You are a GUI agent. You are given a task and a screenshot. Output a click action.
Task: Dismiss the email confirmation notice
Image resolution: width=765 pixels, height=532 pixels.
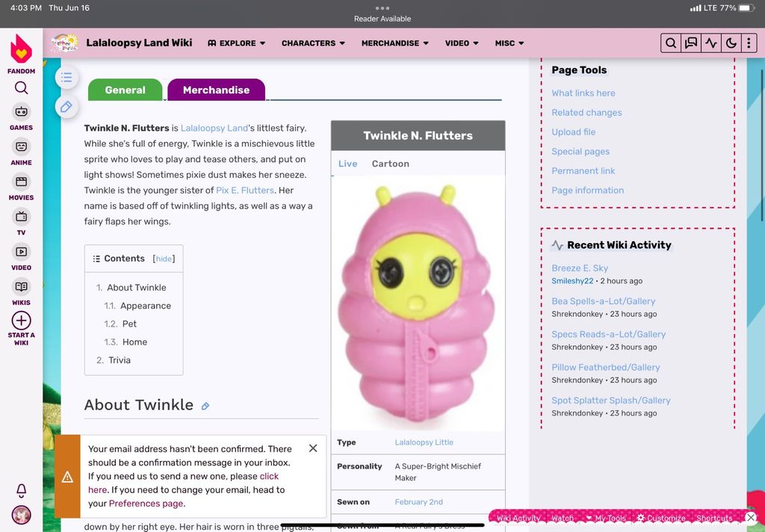tap(313, 448)
